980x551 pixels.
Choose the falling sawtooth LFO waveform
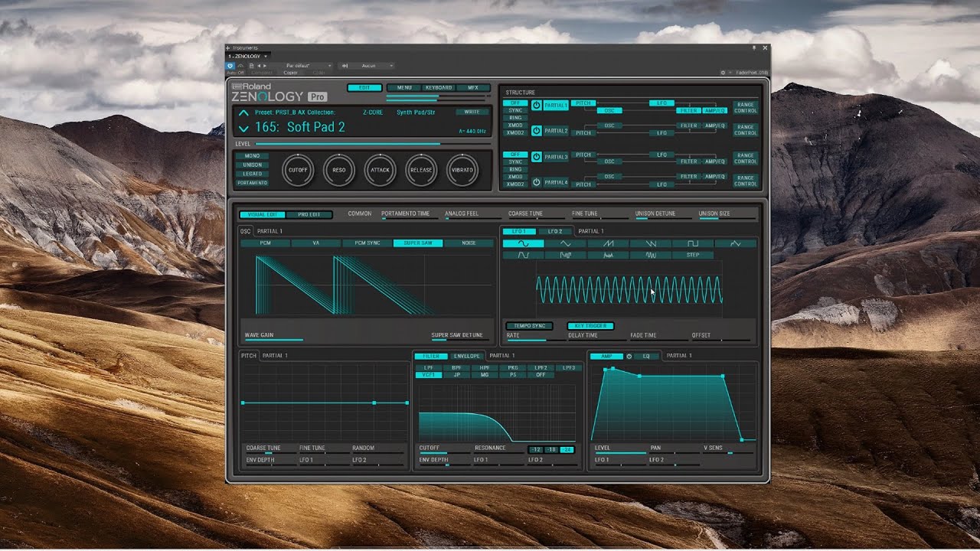[x=650, y=243]
